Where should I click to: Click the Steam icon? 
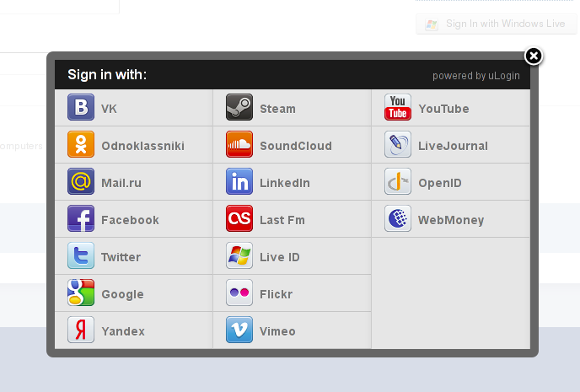pyautogui.click(x=239, y=108)
